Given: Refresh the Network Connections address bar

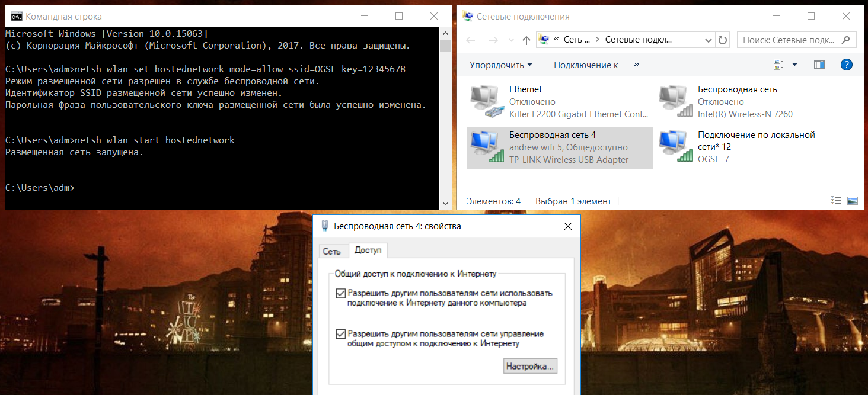Looking at the screenshot, I should click(723, 40).
